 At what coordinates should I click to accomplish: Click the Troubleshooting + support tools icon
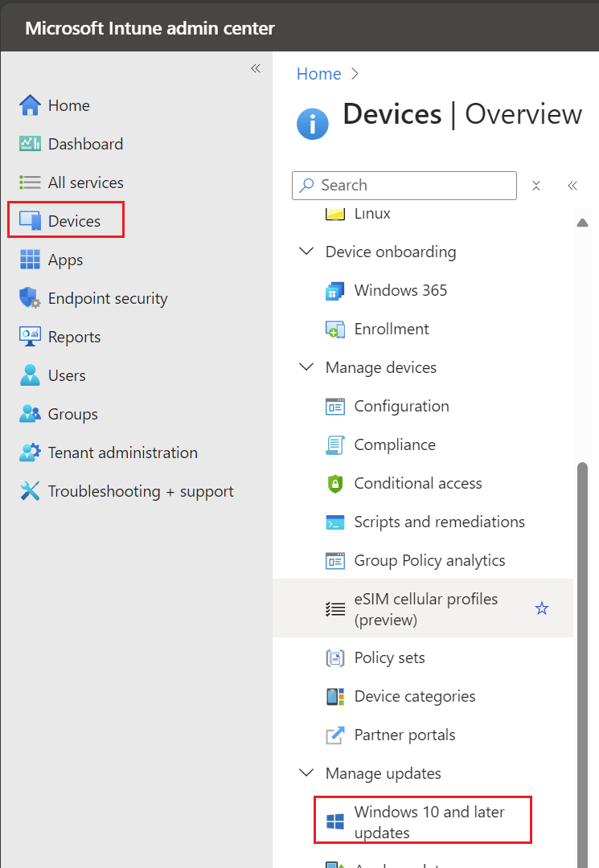tap(30, 491)
